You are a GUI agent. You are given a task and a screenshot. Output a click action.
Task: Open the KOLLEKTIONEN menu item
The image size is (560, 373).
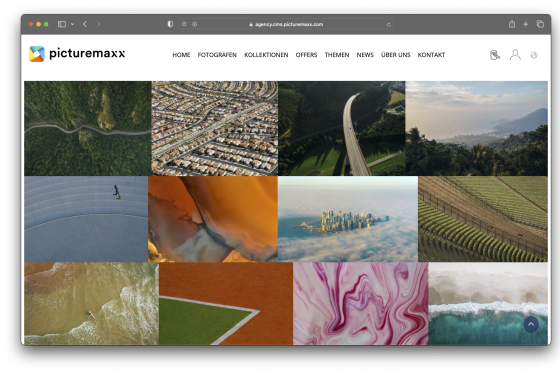(x=266, y=55)
